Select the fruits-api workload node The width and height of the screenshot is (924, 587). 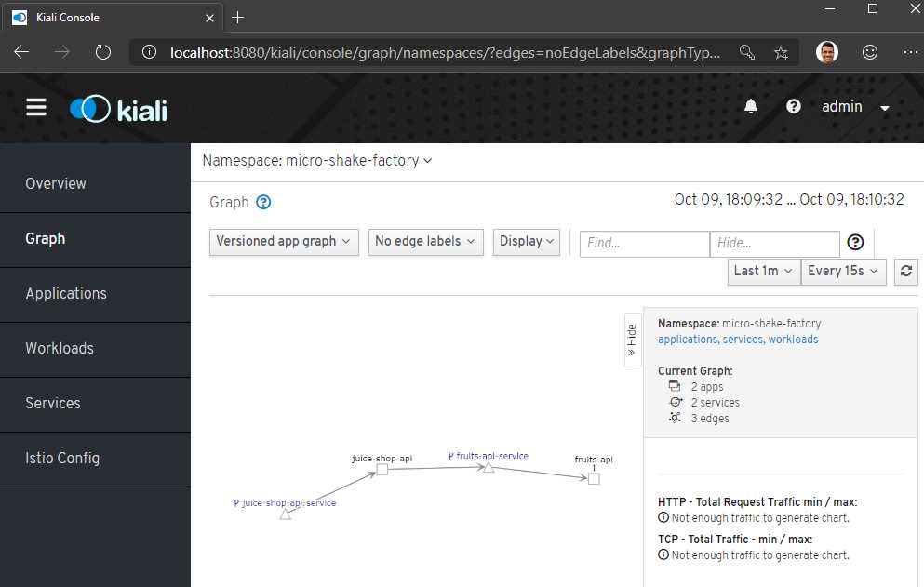(x=593, y=477)
